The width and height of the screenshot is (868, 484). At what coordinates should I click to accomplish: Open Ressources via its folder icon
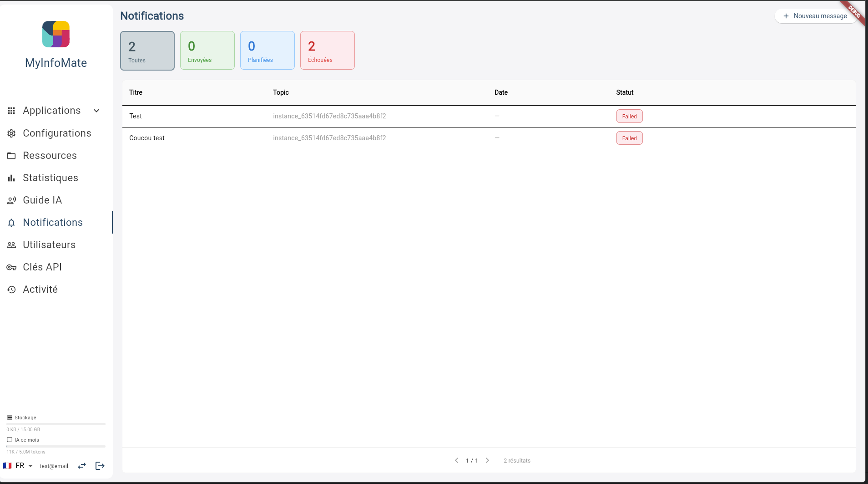tap(11, 156)
